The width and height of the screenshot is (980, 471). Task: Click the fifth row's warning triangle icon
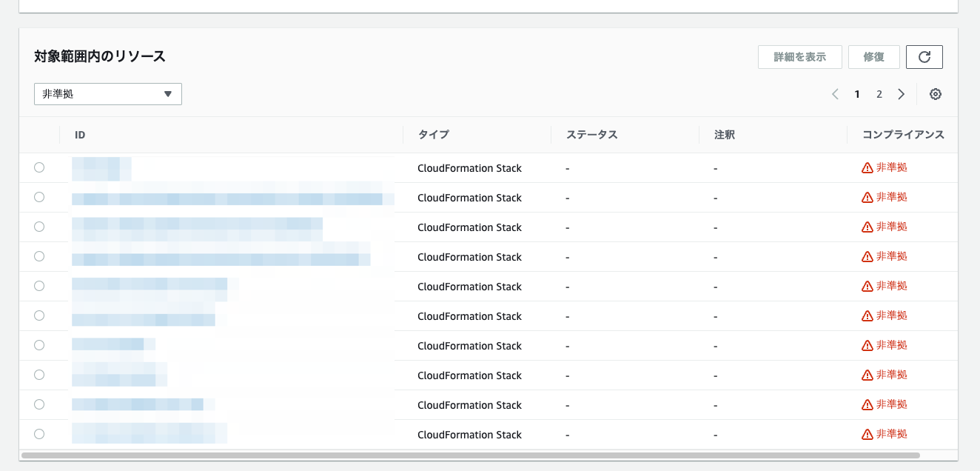click(867, 287)
